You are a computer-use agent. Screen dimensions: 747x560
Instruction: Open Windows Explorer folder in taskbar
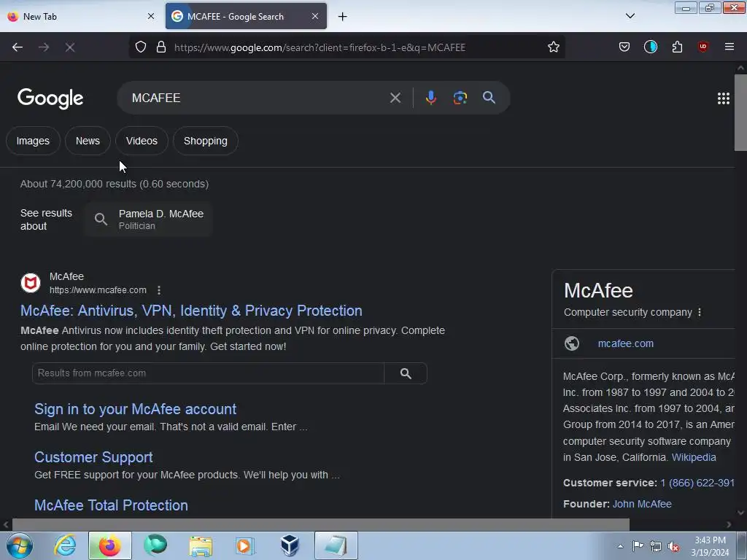tap(201, 545)
